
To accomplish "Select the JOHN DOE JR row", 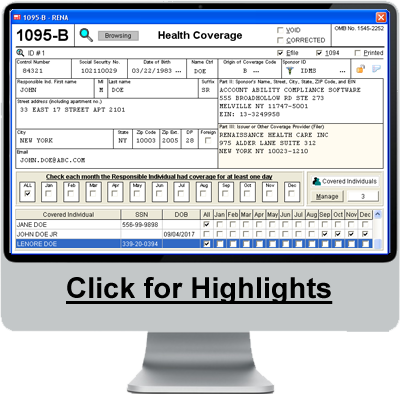I will pyautogui.click(x=195, y=234).
